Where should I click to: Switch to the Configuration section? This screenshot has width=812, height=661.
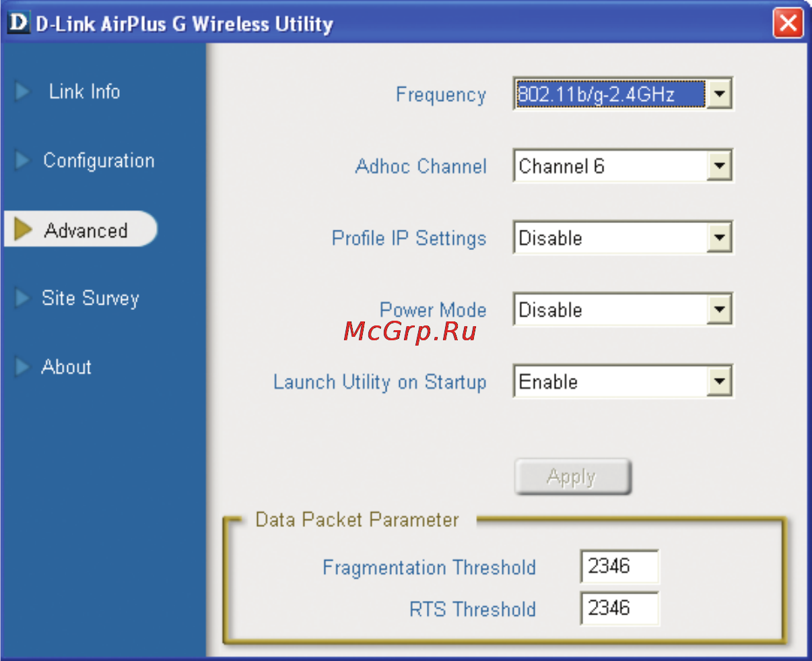click(99, 161)
